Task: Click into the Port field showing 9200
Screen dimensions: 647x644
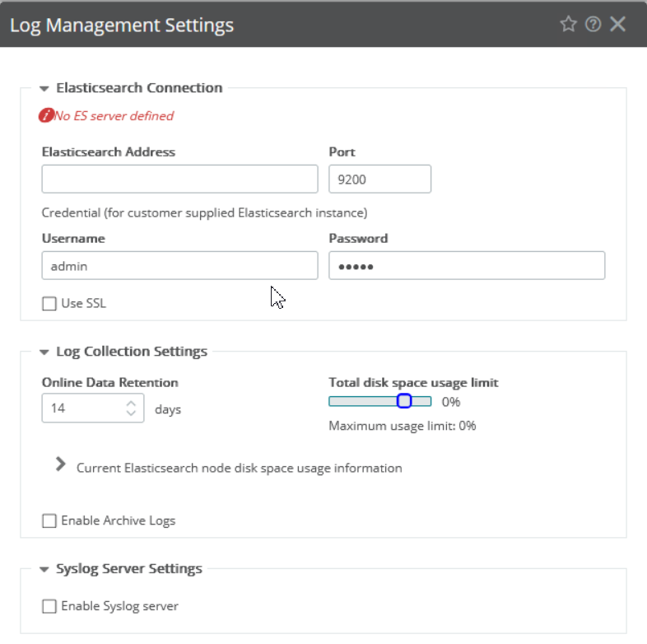Action: tap(379, 179)
